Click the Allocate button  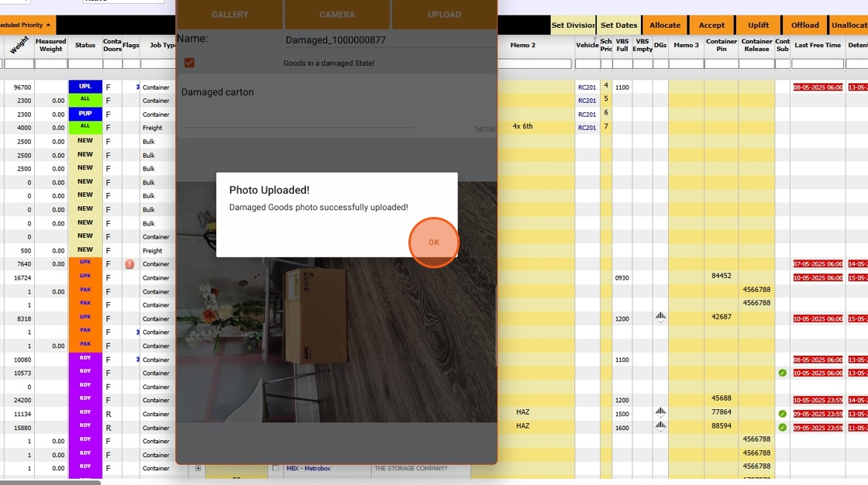click(665, 25)
